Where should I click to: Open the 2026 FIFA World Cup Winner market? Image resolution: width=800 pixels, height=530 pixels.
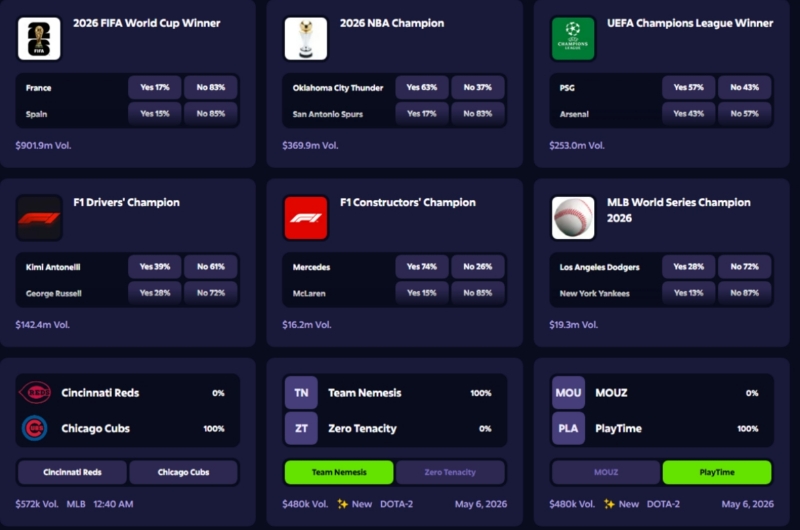146,23
